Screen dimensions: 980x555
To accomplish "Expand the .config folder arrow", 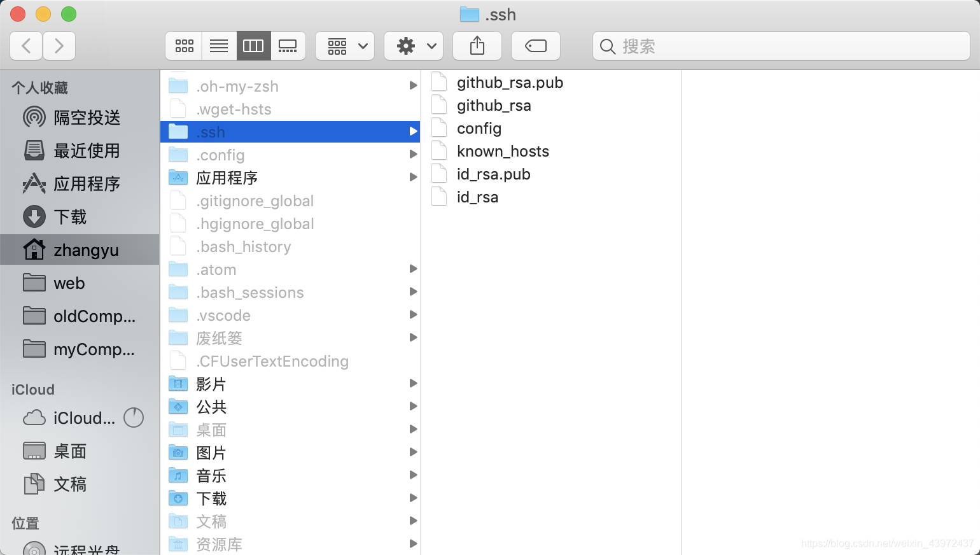I will pos(413,155).
